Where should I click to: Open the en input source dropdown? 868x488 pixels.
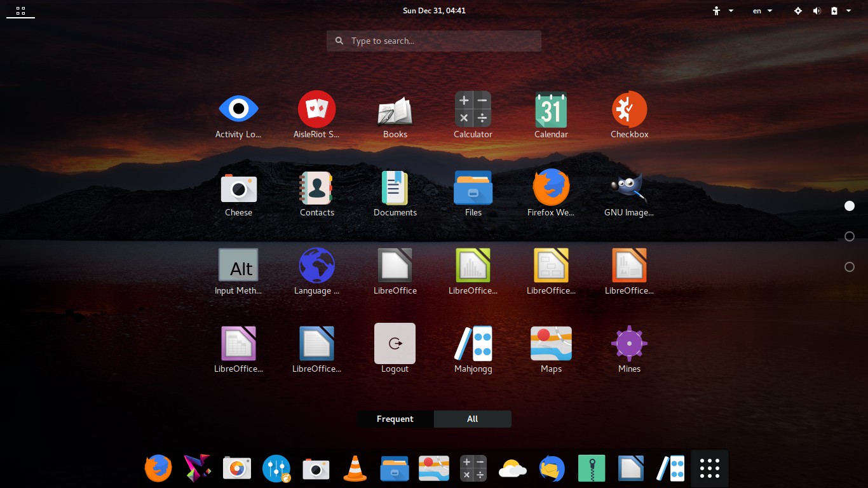(x=763, y=10)
